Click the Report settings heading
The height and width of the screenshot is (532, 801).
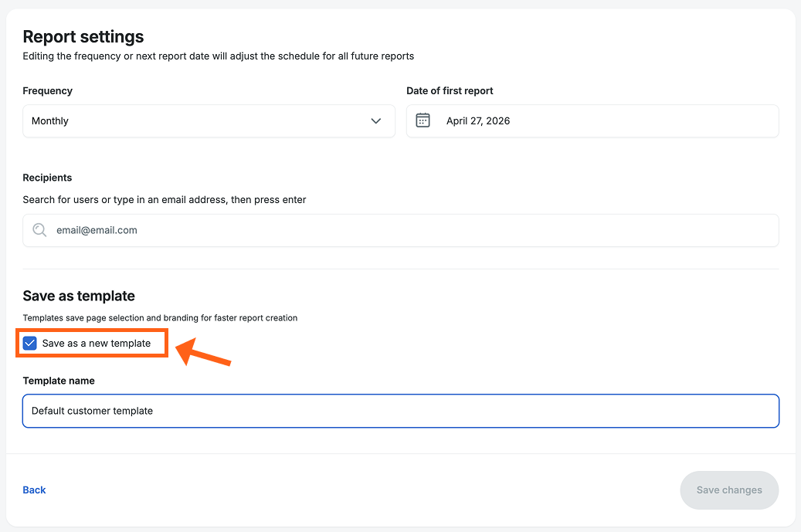point(83,36)
